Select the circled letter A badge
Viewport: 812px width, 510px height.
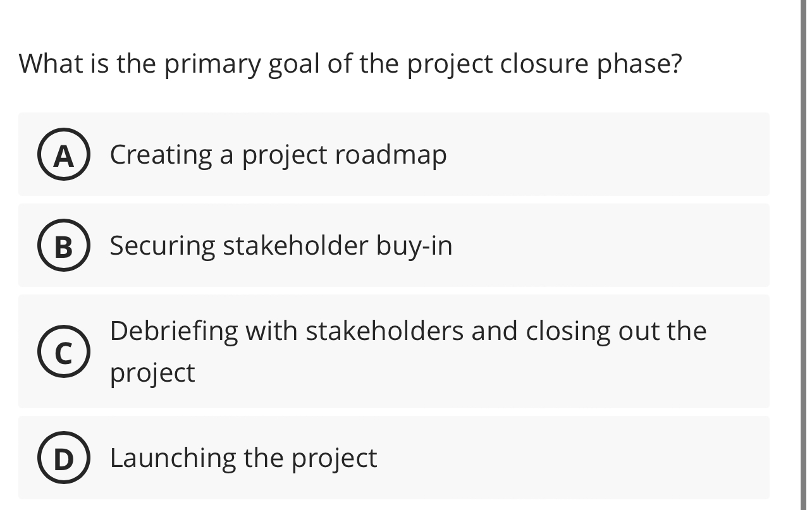coord(63,155)
